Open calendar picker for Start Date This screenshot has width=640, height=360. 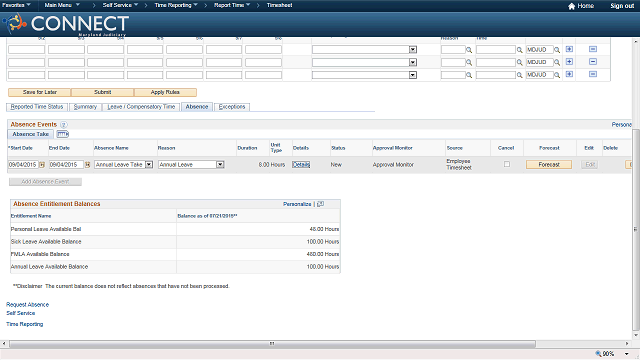tap(42, 164)
